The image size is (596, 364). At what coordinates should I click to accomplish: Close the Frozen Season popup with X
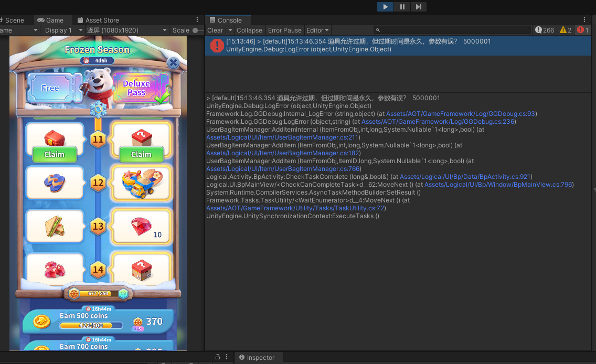[x=173, y=63]
